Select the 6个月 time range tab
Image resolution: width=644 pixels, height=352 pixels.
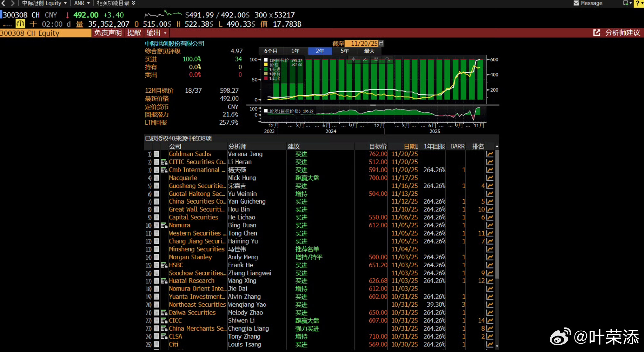(271, 51)
